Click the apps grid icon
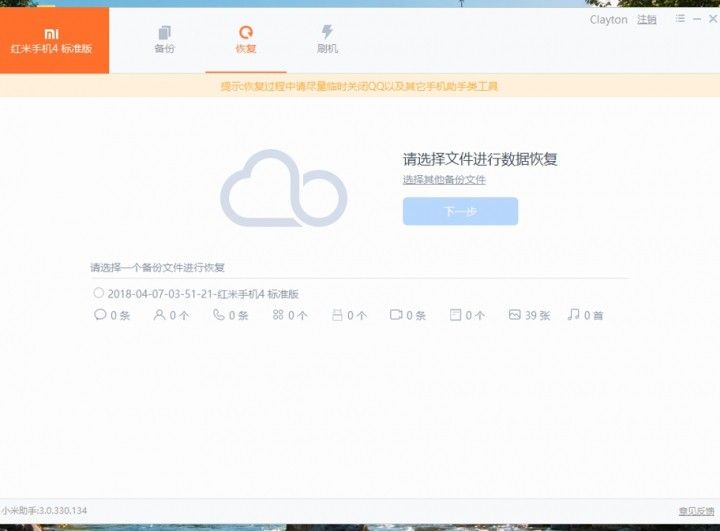This screenshot has height=531, width=720. tap(278, 315)
